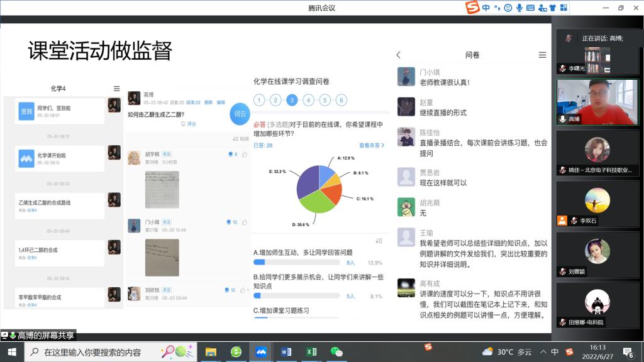Open the Sogou soft keyboard icon

530,8
